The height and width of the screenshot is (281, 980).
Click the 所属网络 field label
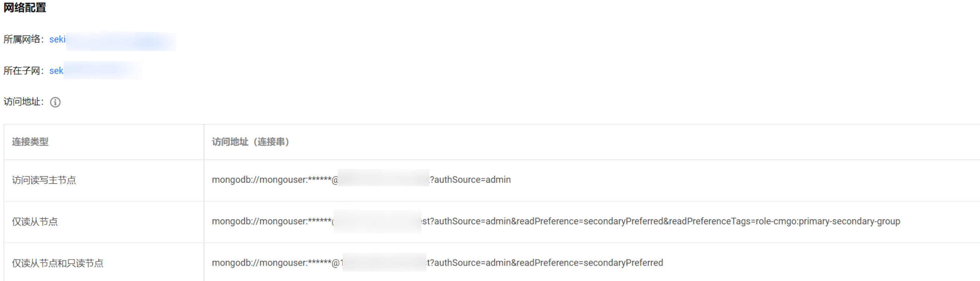23,39
